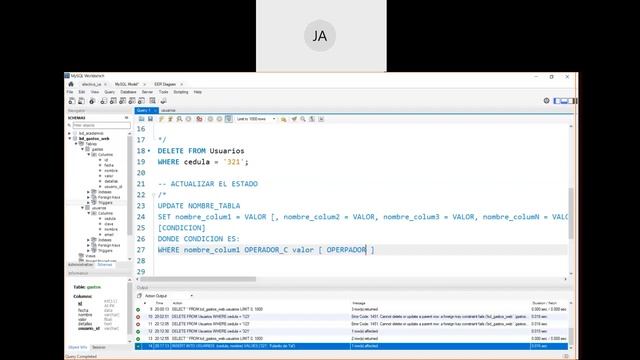Screen dimensions: 640x360
Task: Switch to the Session tab at bottom left
Action: (99, 347)
